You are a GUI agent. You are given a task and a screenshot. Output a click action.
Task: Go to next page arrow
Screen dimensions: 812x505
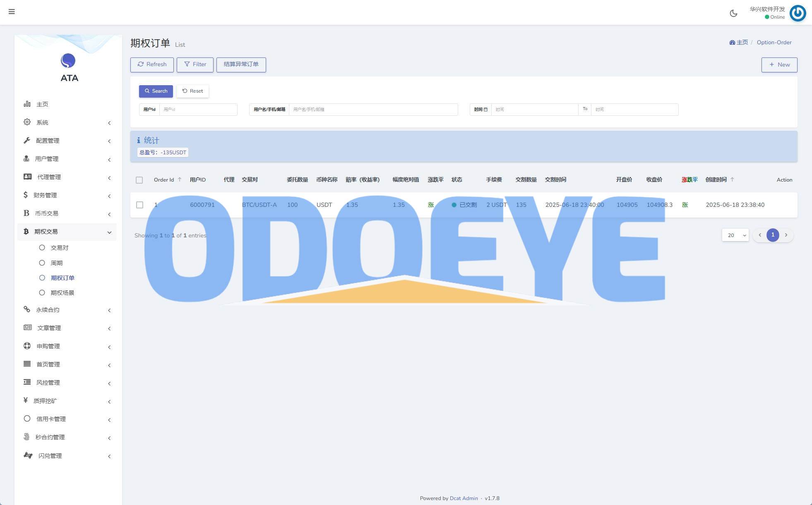(x=786, y=235)
